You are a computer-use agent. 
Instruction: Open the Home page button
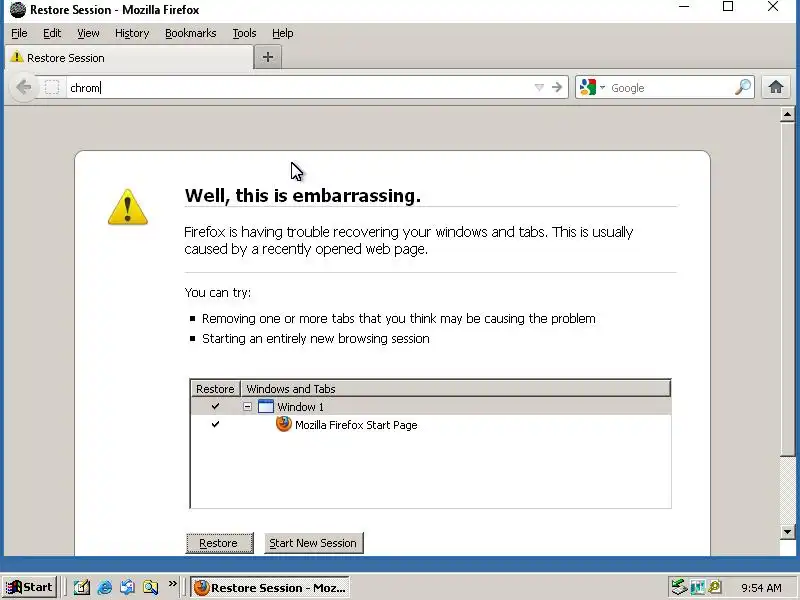pos(776,87)
